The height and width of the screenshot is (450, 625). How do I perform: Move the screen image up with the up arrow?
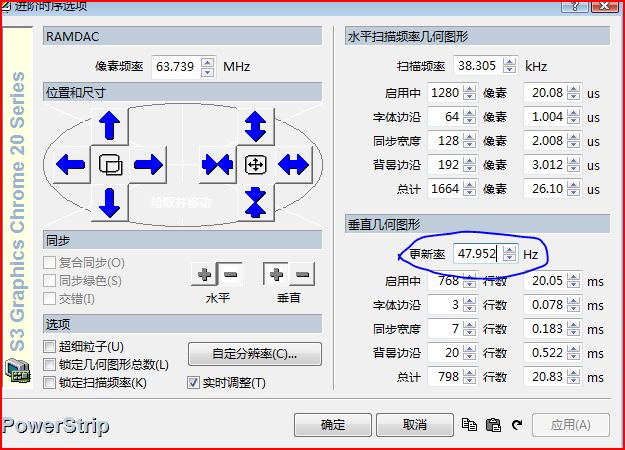pyautogui.click(x=110, y=126)
